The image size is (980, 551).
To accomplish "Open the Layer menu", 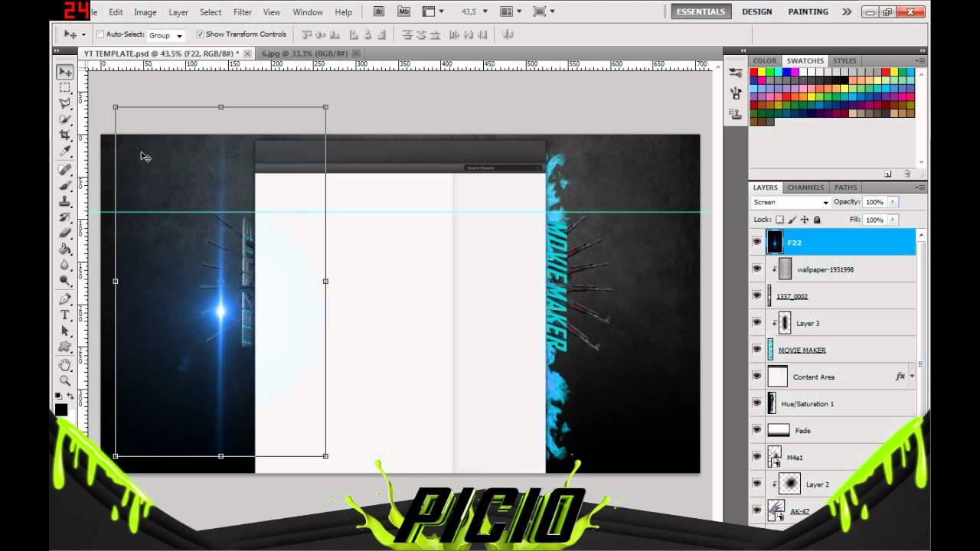I will [178, 12].
